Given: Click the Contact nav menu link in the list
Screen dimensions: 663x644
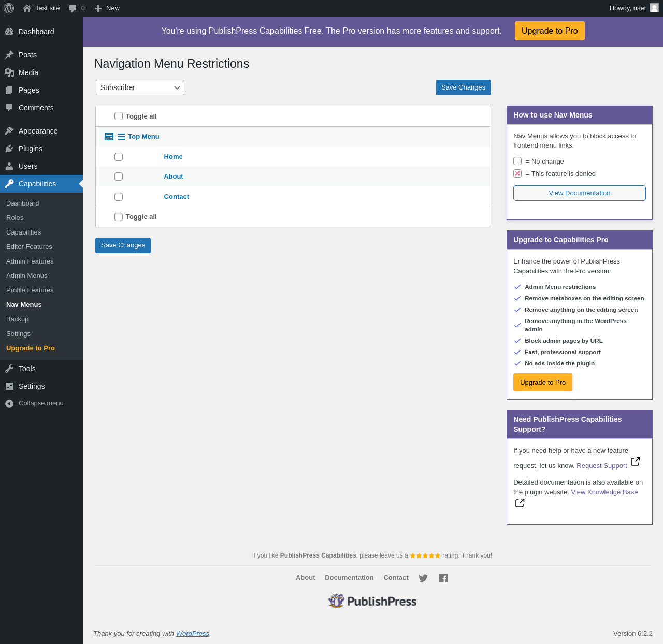Looking at the screenshot, I should (x=177, y=197).
